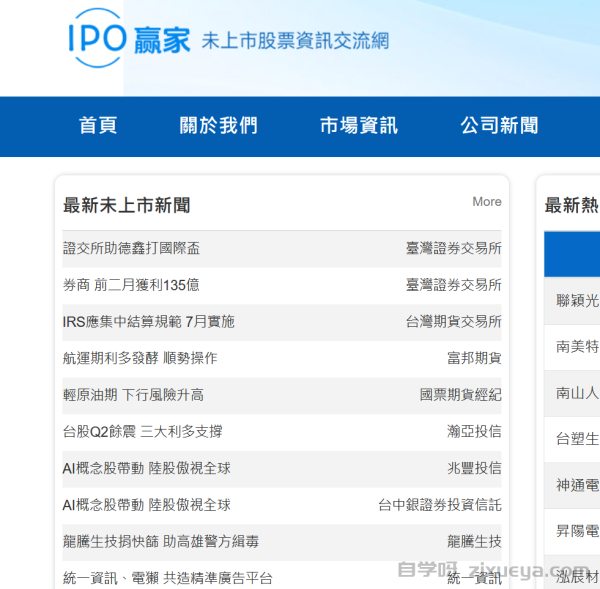The image size is (600, 589).
Task: Open the 首頁 nav item
Action: [98, 126]
